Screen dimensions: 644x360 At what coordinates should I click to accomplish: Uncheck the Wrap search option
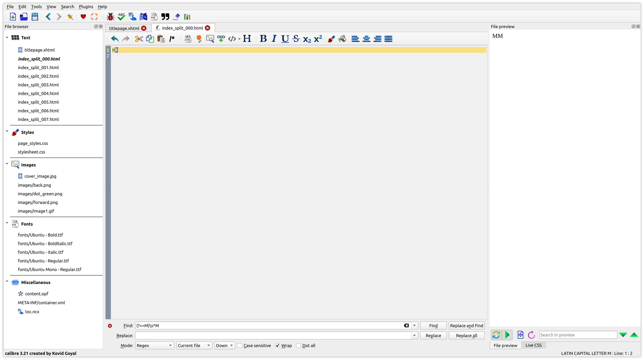[278, 346]
